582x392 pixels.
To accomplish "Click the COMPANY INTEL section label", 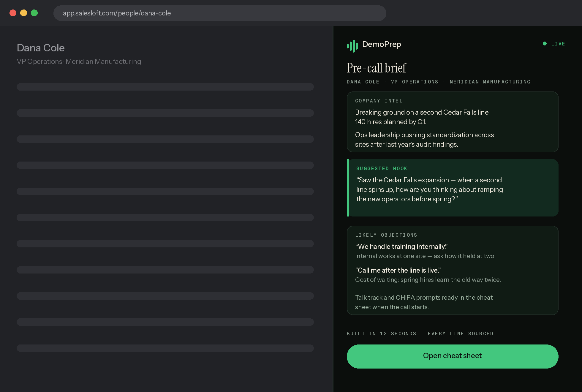I will tap(379, 101).
